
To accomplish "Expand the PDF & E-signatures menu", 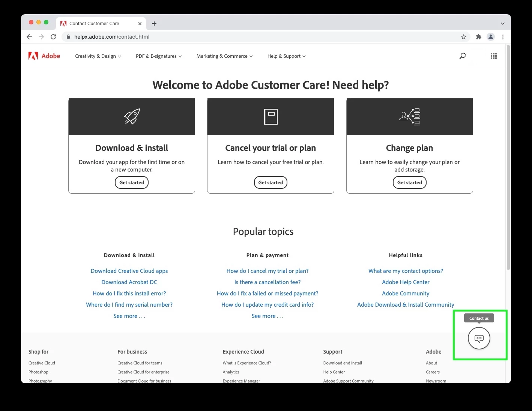I will coord(159,56).
